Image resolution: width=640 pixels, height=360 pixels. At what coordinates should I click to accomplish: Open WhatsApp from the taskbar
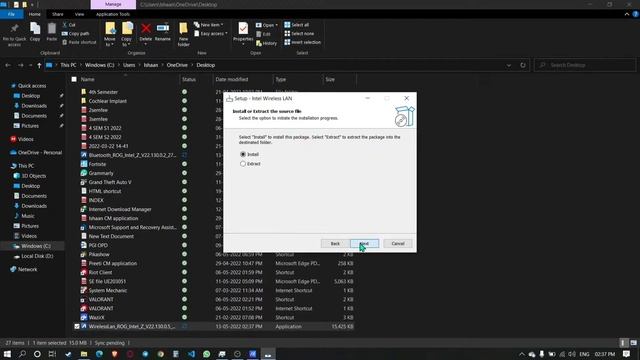click(x=207, y=354)
